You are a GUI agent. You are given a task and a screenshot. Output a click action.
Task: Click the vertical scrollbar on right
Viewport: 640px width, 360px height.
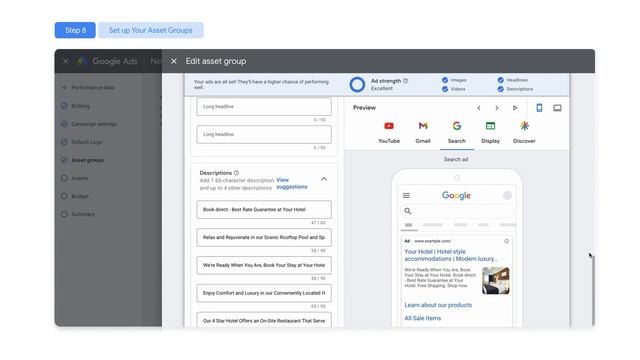(593, 290)
